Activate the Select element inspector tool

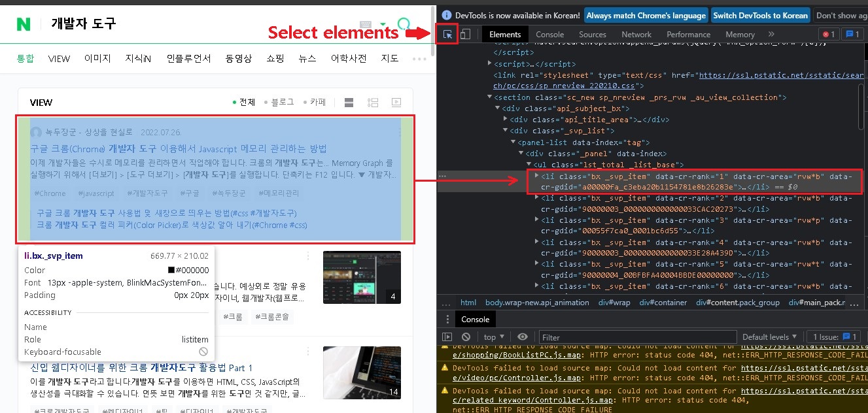pyautogui.click(x=447, y=34)
